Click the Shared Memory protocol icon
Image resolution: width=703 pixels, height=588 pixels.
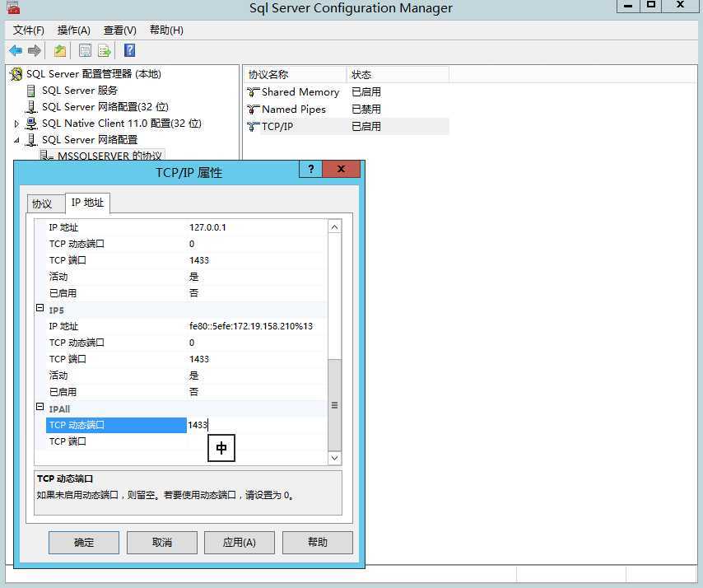[x=253, y=92]
